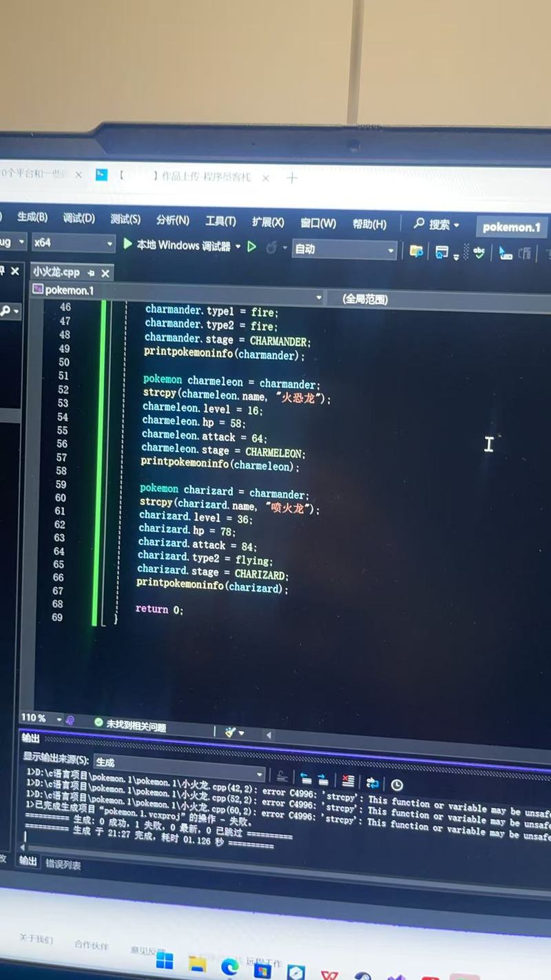Click the clock timestamp icon in output toolbar

[x=397, y=784]
